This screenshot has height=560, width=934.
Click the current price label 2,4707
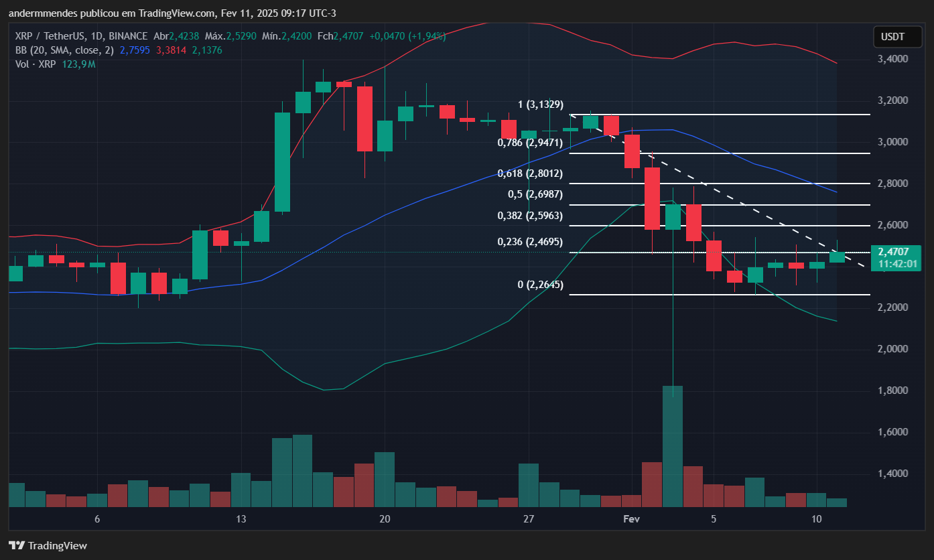coord(894,252)
